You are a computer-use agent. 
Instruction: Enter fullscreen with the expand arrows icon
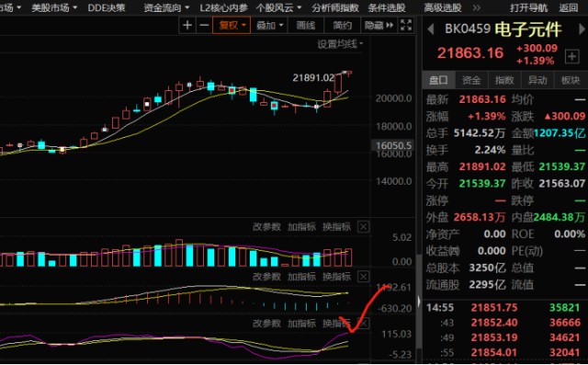[406, 25]
